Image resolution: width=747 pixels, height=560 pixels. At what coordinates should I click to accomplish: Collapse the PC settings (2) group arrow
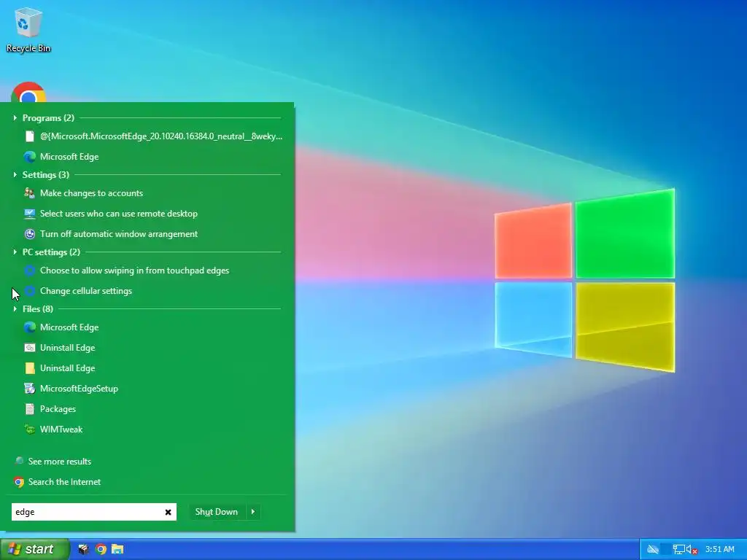tap(15, 252)
